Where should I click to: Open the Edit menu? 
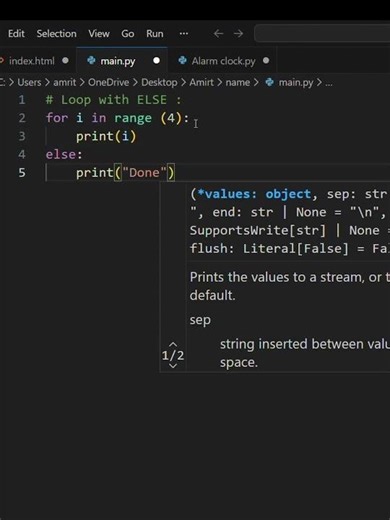click(x=16, y=34)
